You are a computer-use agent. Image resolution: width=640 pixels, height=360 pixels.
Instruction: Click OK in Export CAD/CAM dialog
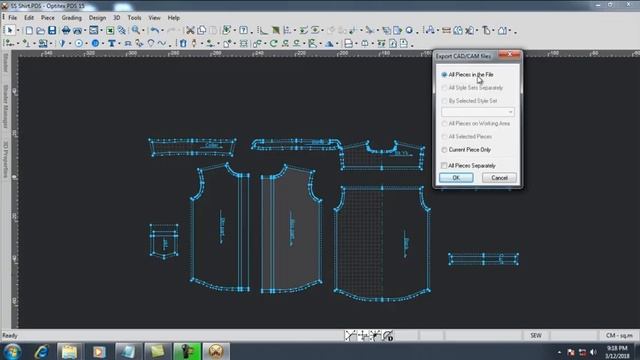456,178
